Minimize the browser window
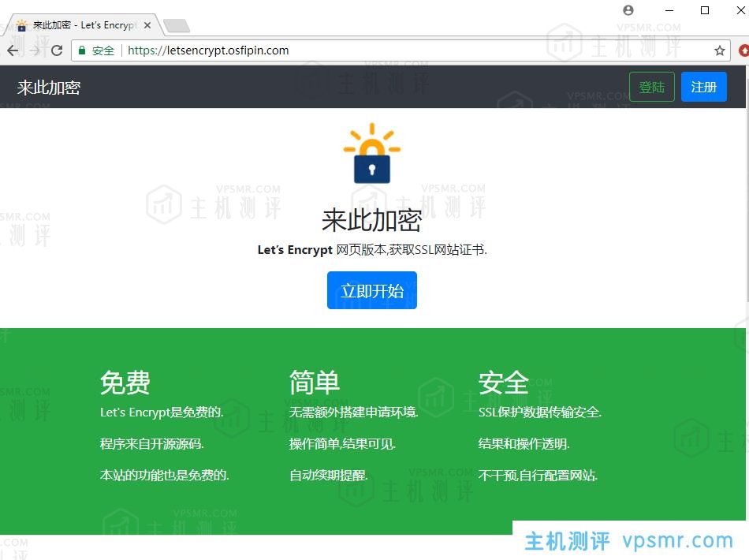This screenshot has width=749, height=560. point(669,10)
